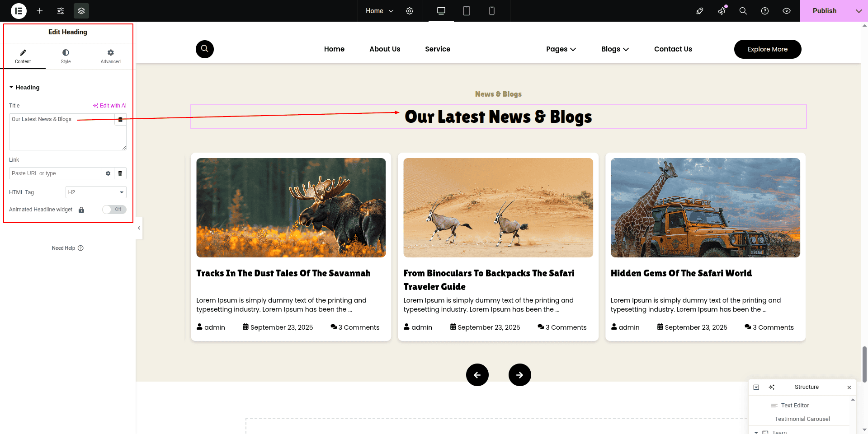Image resolution: width=868 pixels, height=434 pixels.
Task: Open the Finder search icon
Action: point(743,11)
